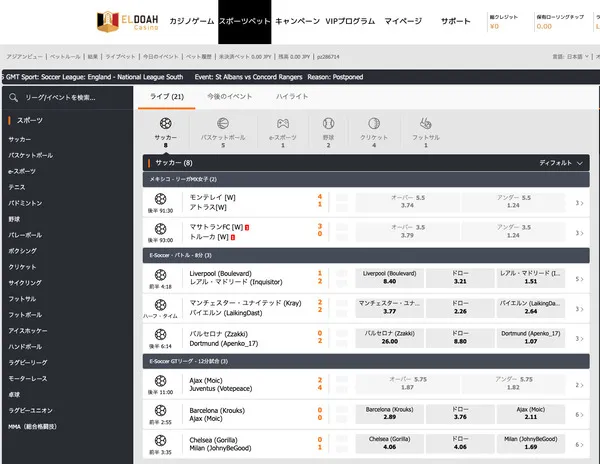
Task: Click the search magnifier icon in sidebar
Action: (13, 97)
